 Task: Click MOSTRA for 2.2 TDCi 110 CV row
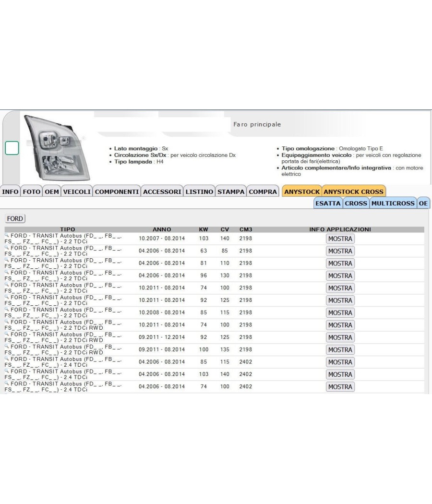coord(340,264)
